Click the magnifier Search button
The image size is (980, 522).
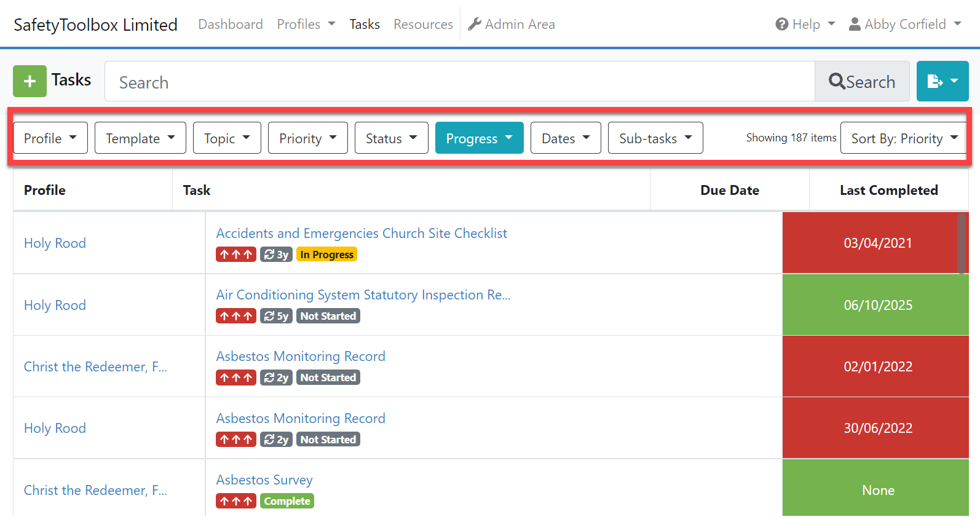pos(861,82)
